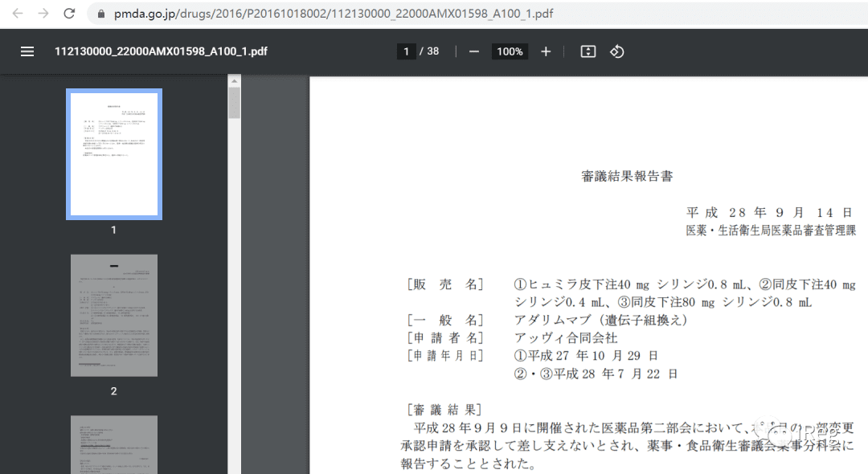Fit the document to page
This screenshot has height=474, width=868.
588,51
